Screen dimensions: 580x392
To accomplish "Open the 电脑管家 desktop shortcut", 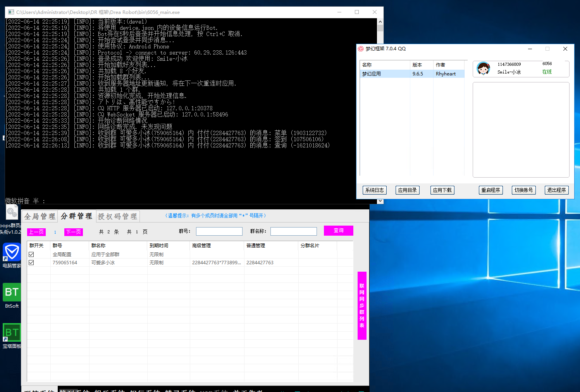I will click(x=12, y=253).
